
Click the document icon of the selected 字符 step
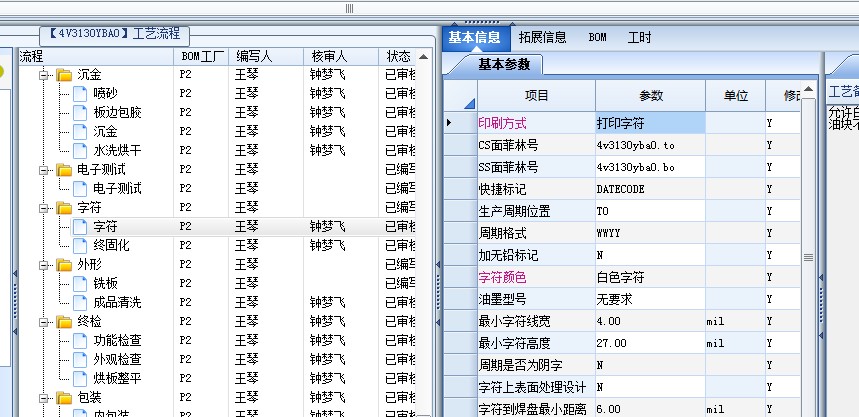[80, 227]
